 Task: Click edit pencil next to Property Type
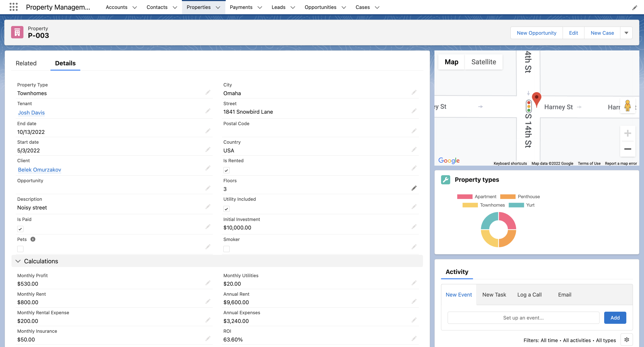(x=208, y=92)
